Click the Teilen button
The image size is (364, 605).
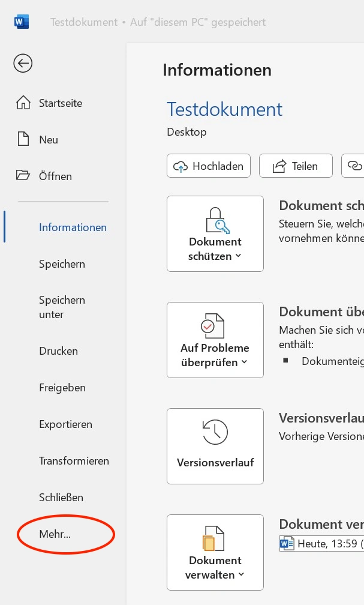click(x=296, y=166)
